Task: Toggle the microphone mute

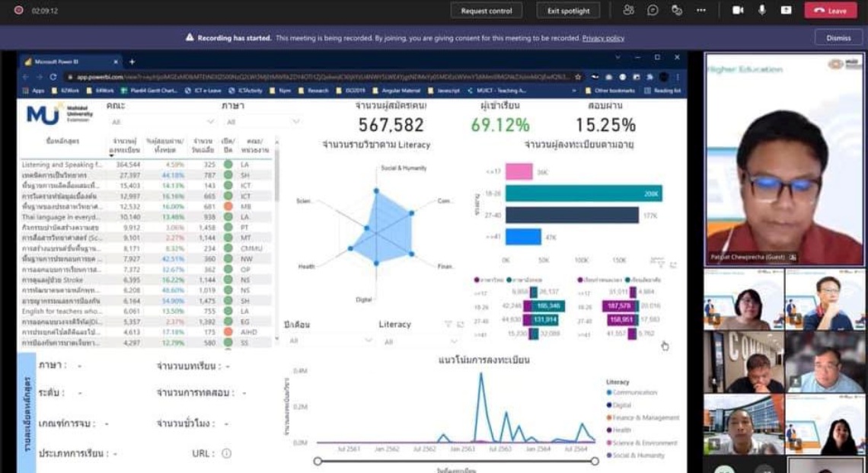Action: tap(761, 10)
